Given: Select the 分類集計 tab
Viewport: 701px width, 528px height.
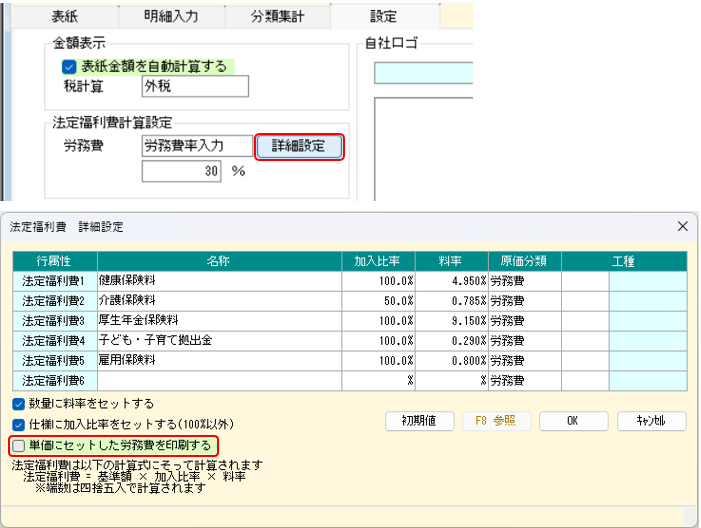Looking at the screenshot, I should pyautogui.click(x=276, y=16).
